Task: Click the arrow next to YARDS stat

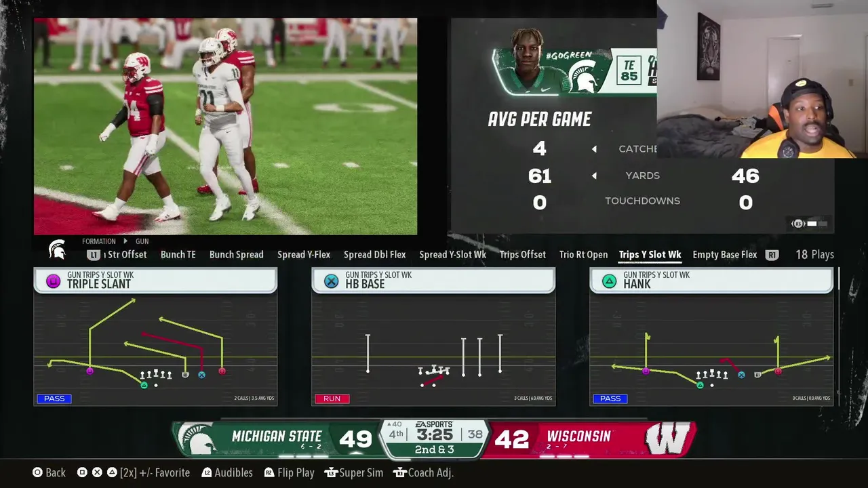Action: pyautogui.click(x=594, y=176)
